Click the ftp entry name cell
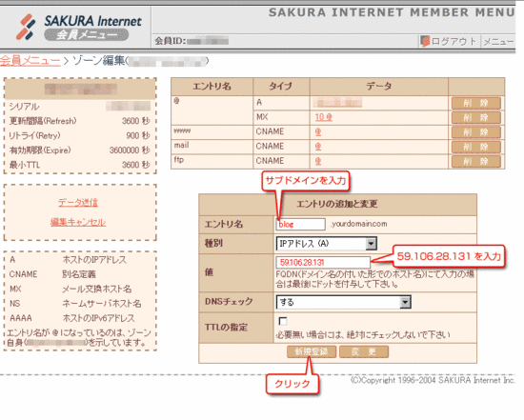Screen dimensions: 524x420 [212, 161]
